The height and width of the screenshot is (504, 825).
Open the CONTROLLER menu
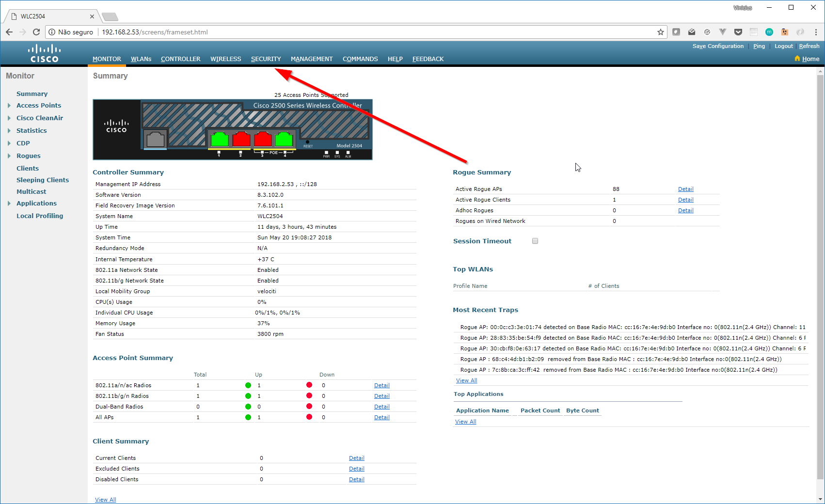pyautogui.click(x=180, y=59)
